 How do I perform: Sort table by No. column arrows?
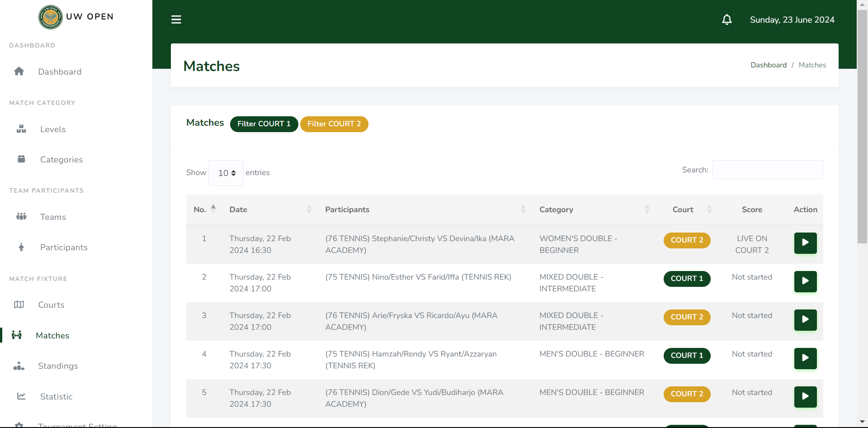pyautogui.click(x=213, y=209)
